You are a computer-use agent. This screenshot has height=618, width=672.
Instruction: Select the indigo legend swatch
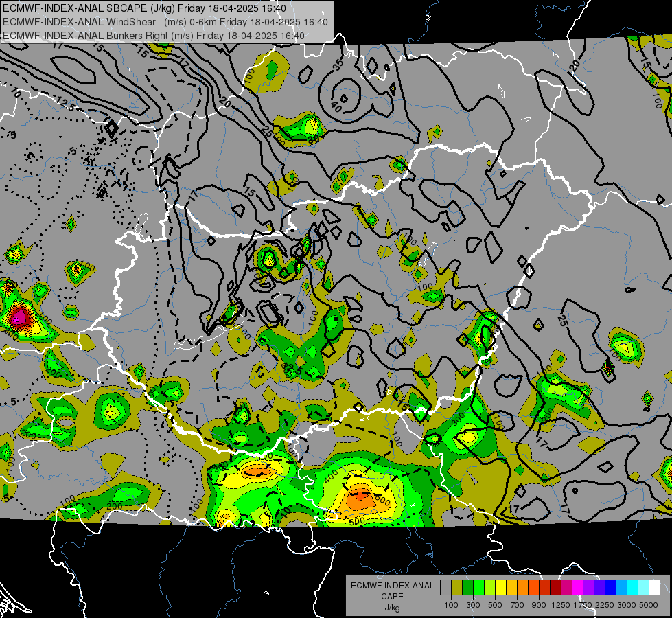pos(599,588)
